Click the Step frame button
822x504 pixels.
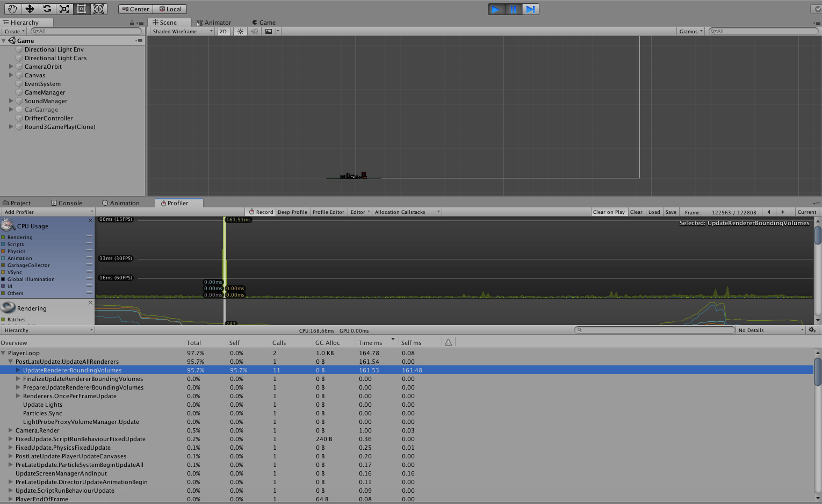tap(530, 9)
